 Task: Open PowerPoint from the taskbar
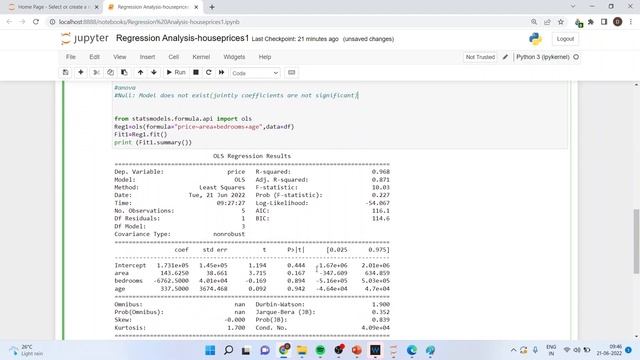coord(357,350)
